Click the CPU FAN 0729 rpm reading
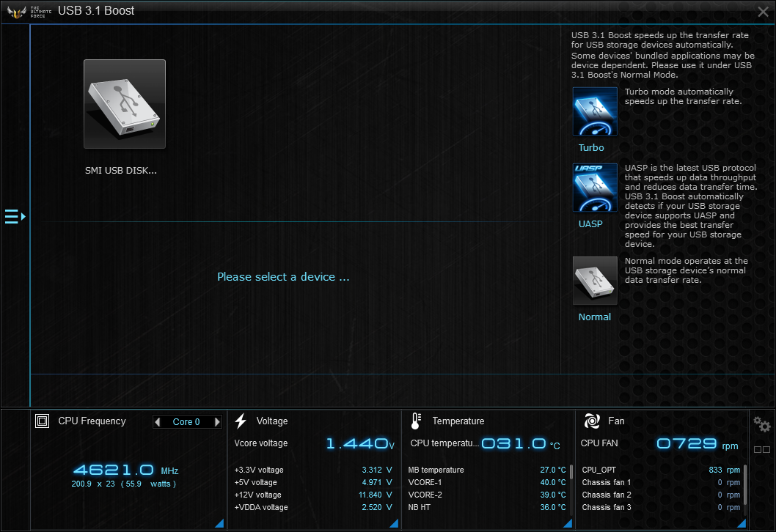 click(x=697, y=443)
